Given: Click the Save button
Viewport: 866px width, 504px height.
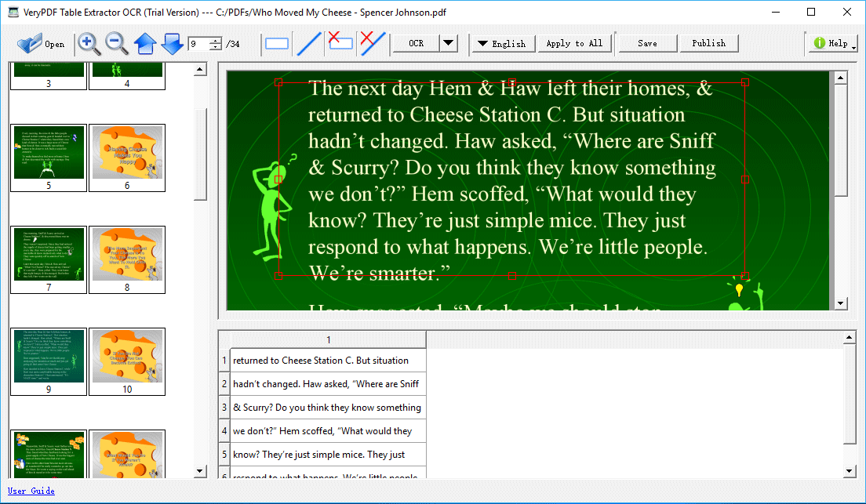Looking at the screenshot, I should [x=647, y=43].
